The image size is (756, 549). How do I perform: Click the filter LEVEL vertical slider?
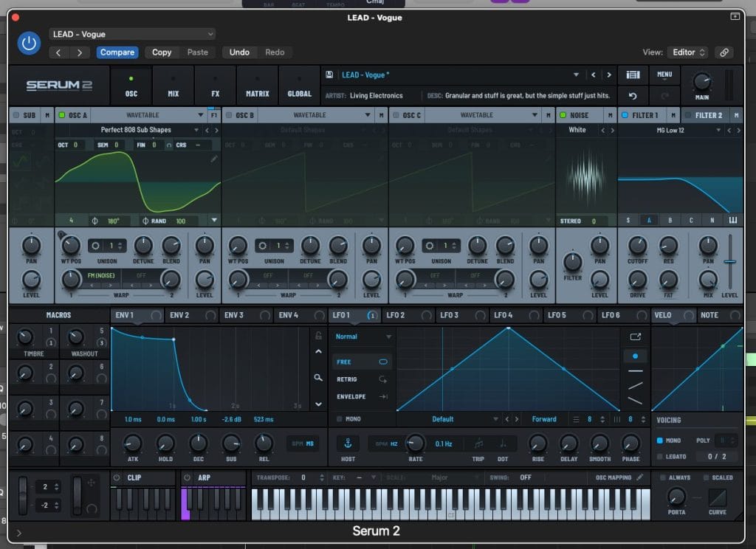(729, 262)
